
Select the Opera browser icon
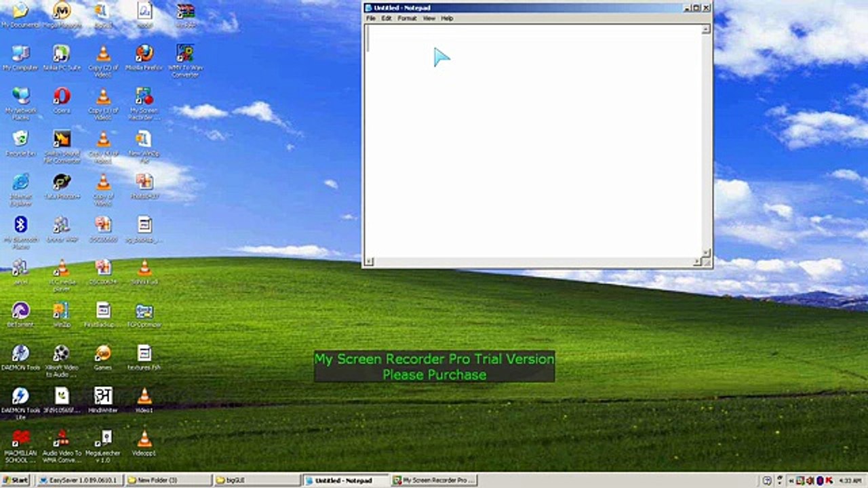[x=62, y=101]
